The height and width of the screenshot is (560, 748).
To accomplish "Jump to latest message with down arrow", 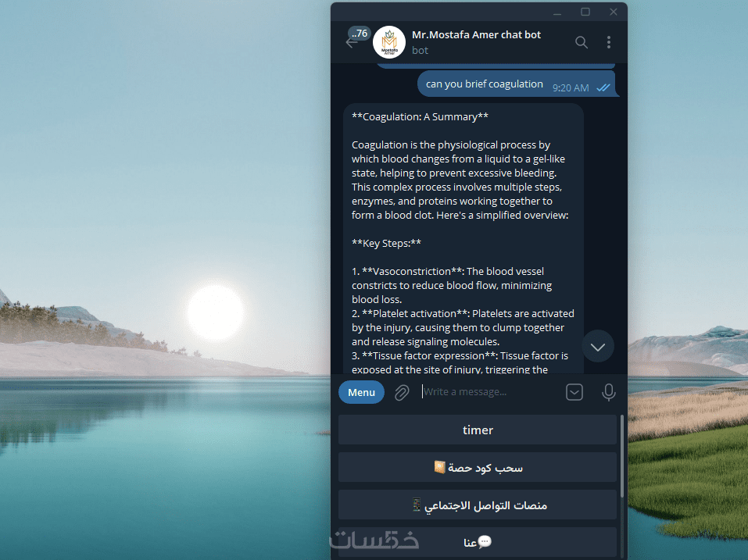I will click(x=598, y=347).
